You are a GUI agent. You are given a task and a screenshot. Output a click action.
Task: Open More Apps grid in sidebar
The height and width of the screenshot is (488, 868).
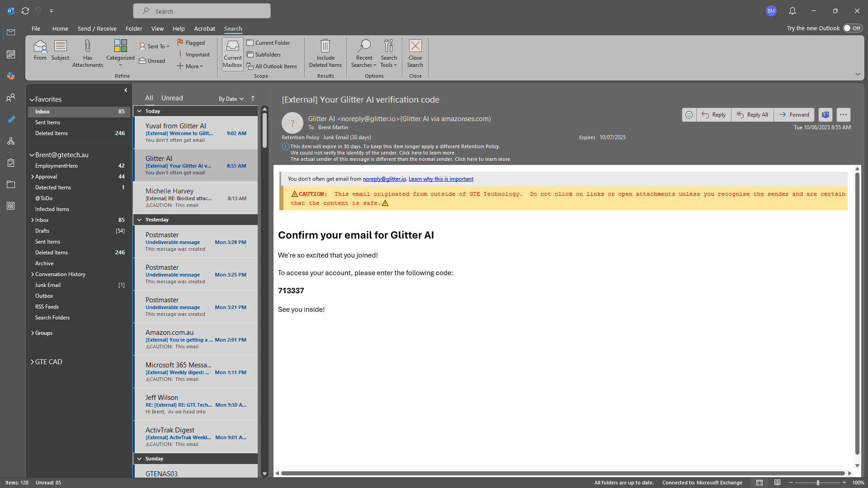tap(11, 206)
